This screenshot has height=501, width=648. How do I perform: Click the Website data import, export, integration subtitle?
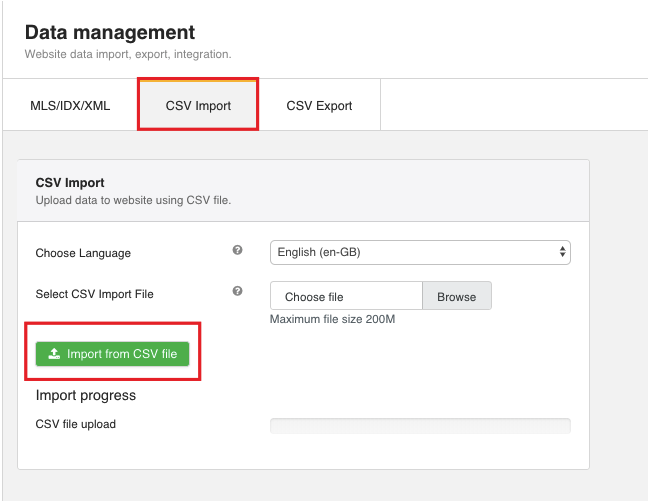pyautogui.click(x=128, y=53)
